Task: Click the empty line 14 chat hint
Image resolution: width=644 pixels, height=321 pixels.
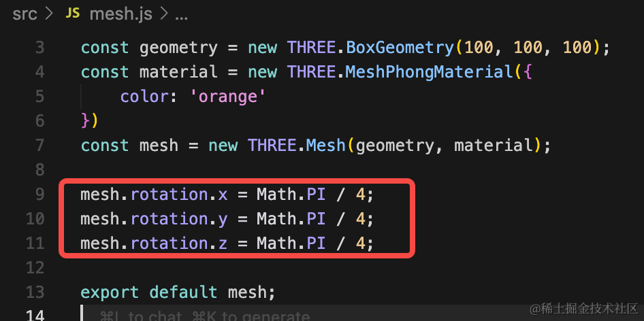Action: pyautogui.click(x=206, y=316)
